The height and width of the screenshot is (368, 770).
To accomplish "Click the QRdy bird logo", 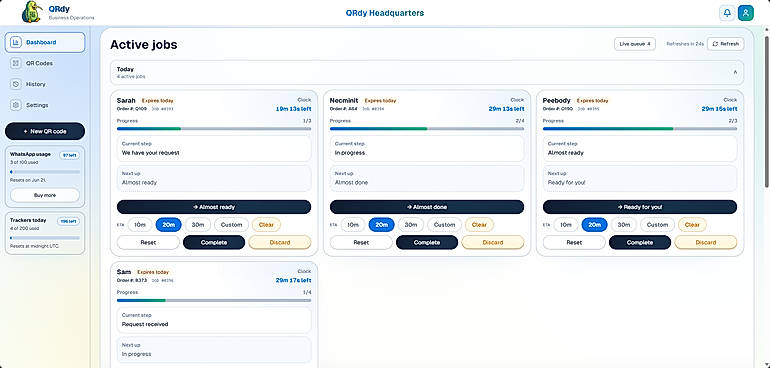I will pos(32,12).
